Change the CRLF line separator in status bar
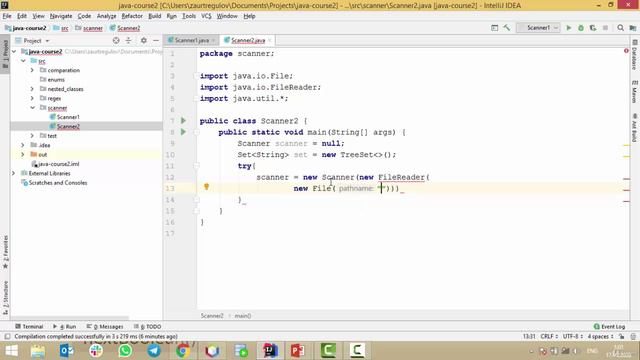The width and height of the screenshot is (640, 360). (x=549, y=337)
